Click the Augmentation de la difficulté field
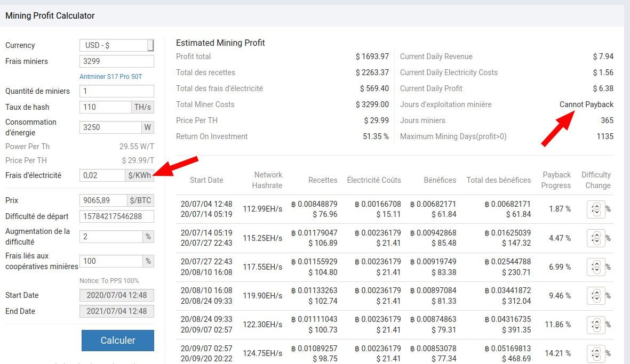The image size is (630, 364). [x=111, y=237]
